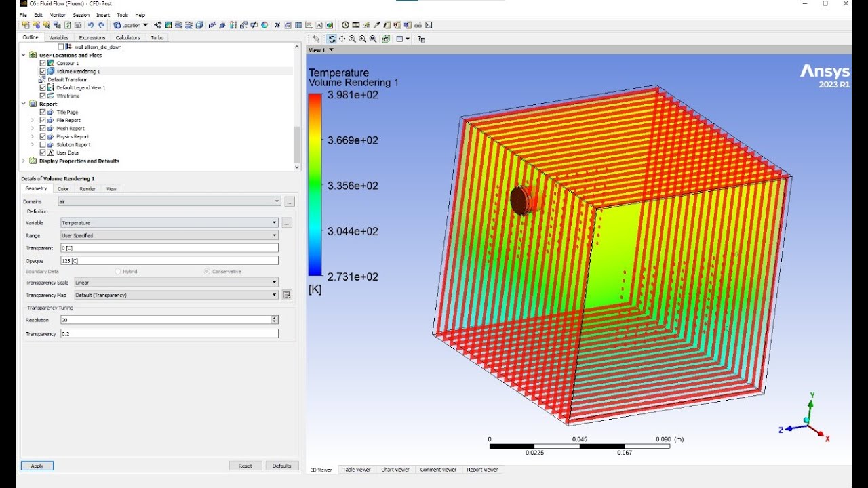The width and height of the screenshot is (868, 488).
Task: Check the Solution Report checkbox
Action: pyautogui.click(x=43, y=144)
